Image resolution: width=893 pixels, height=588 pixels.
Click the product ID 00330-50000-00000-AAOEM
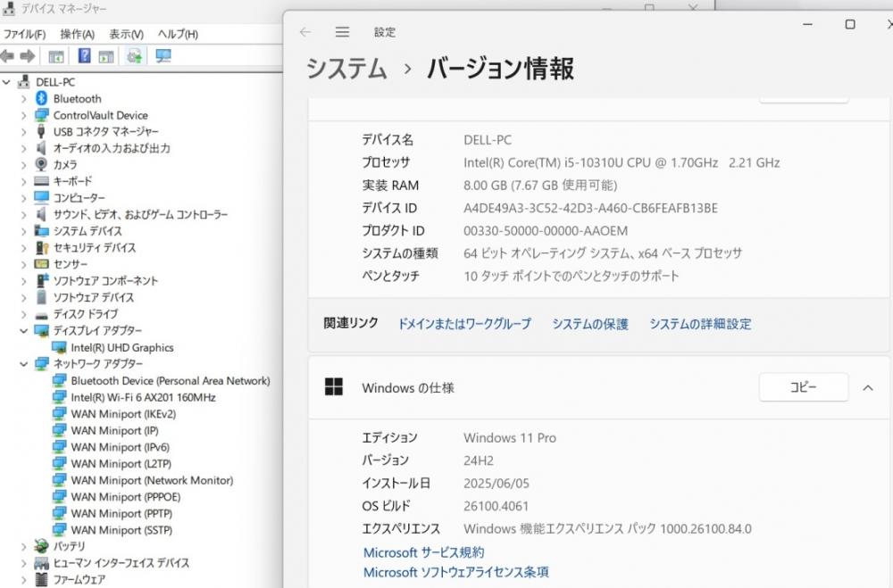[x=546, y=231]
